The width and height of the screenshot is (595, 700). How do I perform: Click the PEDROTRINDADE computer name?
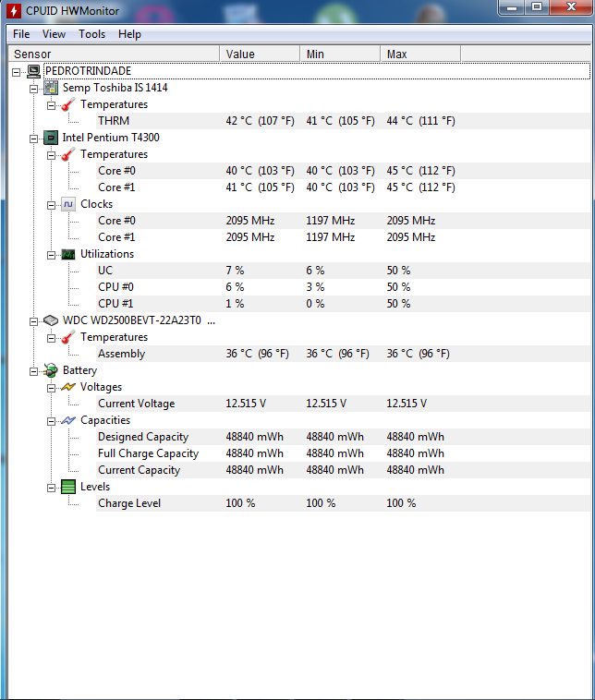88,71
